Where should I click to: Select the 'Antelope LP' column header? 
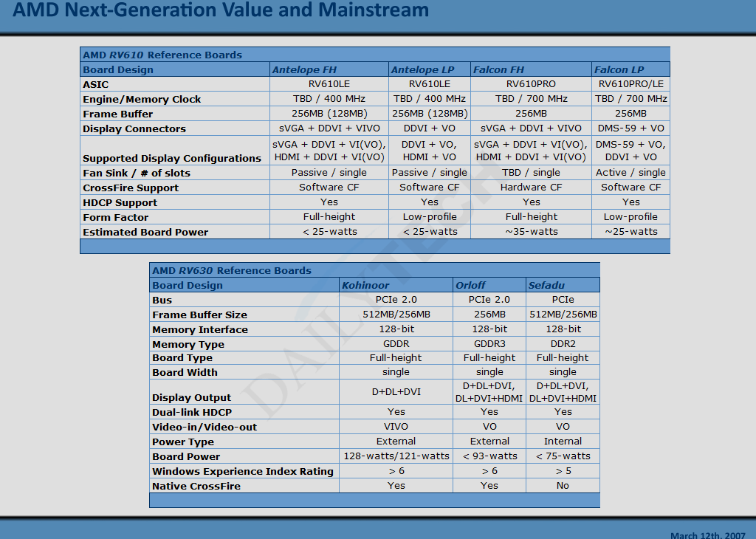coord(422,69)
